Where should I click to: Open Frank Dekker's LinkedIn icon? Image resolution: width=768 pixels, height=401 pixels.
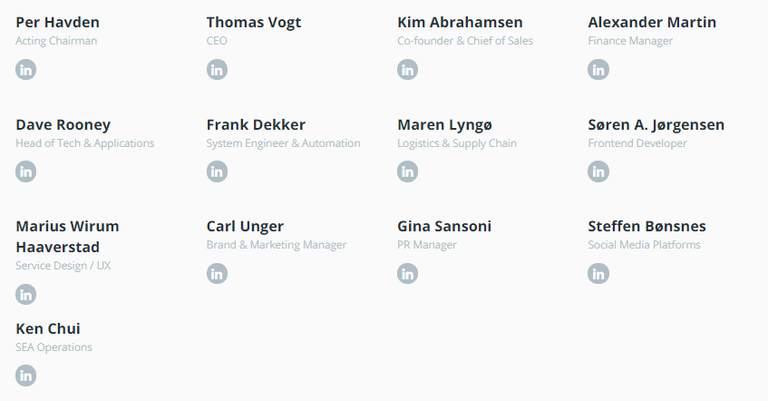coord(217,171)
